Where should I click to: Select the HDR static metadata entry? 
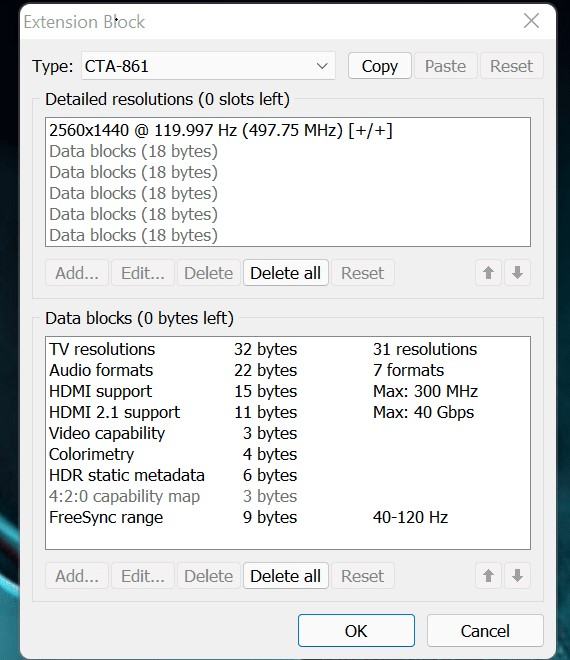(x=288, y=475)
